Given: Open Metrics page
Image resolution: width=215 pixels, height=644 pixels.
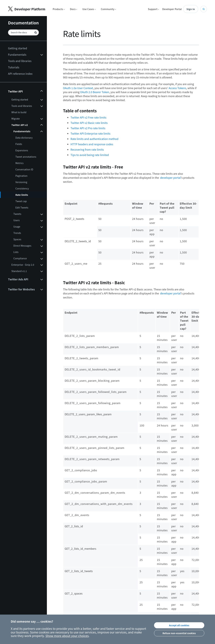Looking at the screenshot, I should click(20, 163).
